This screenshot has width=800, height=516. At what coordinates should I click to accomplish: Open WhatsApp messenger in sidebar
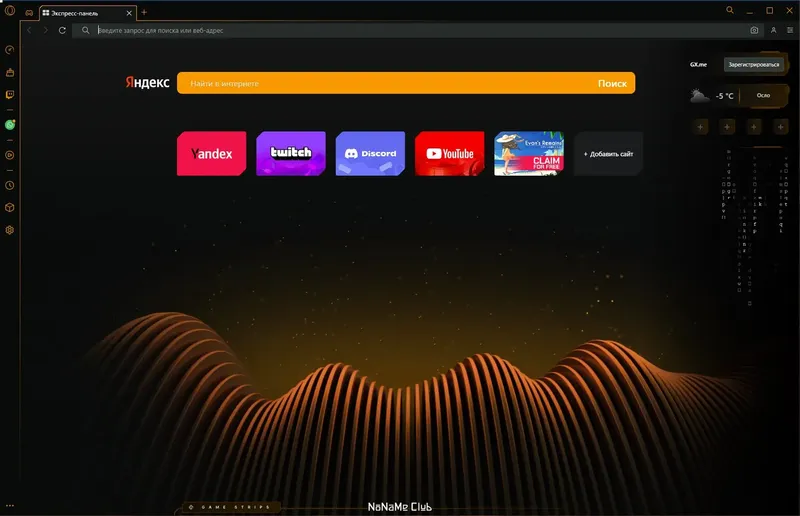[x=10, y=125]
